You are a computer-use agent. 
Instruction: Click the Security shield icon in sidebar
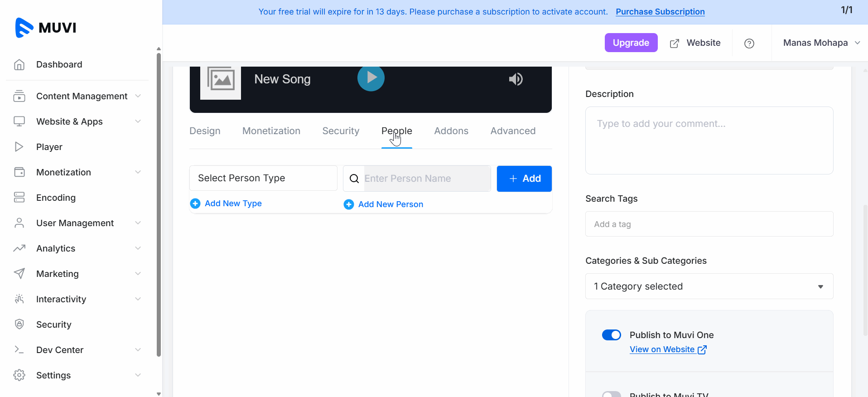[x=19, y=324]
